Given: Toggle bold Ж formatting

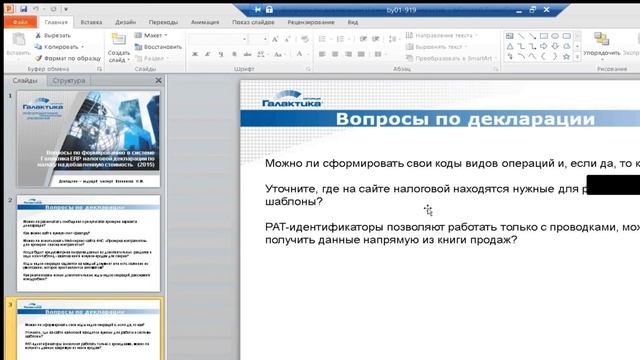Looking at the screenshot, I should tap(195, 54).
